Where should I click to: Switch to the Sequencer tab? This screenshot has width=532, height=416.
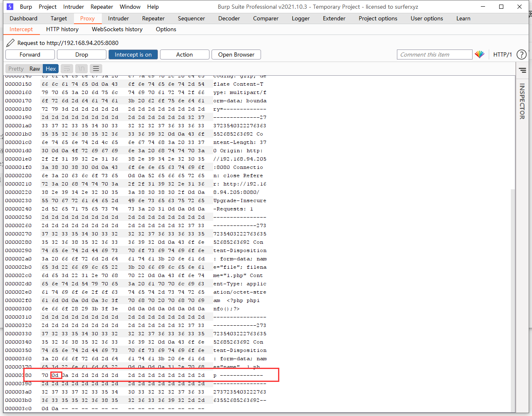[x=191, y=18]
